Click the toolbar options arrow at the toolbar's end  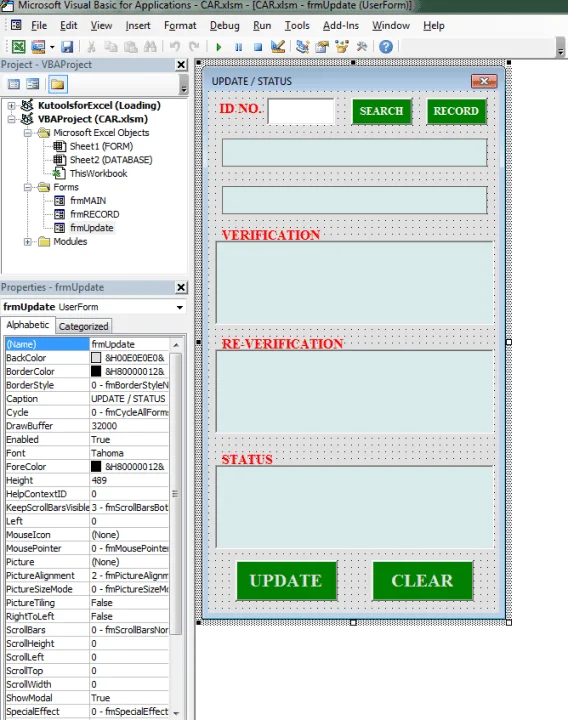tap(560, 48)
